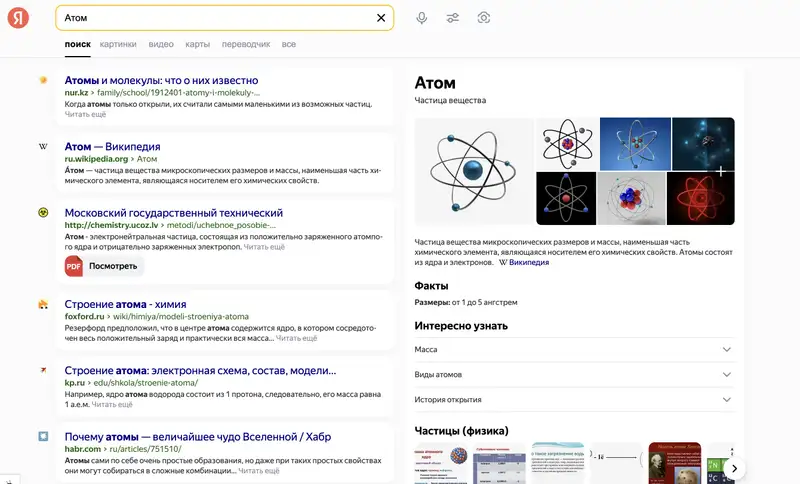The width and height of the screenshot is (800, 484).
Task: Open the Хабр article about atoms
Action: pos(196,437)
